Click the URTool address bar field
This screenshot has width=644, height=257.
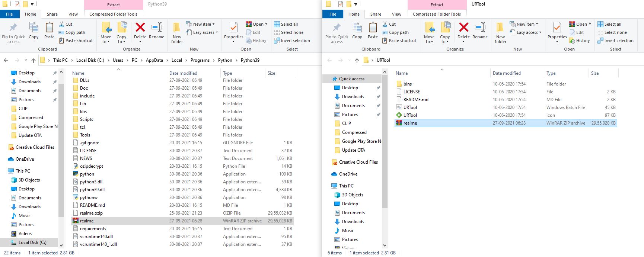click(503, 60)
